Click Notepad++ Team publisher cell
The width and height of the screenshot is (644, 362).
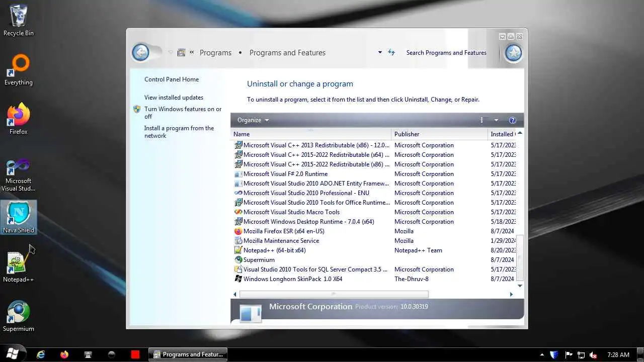[x=418, y=250]
